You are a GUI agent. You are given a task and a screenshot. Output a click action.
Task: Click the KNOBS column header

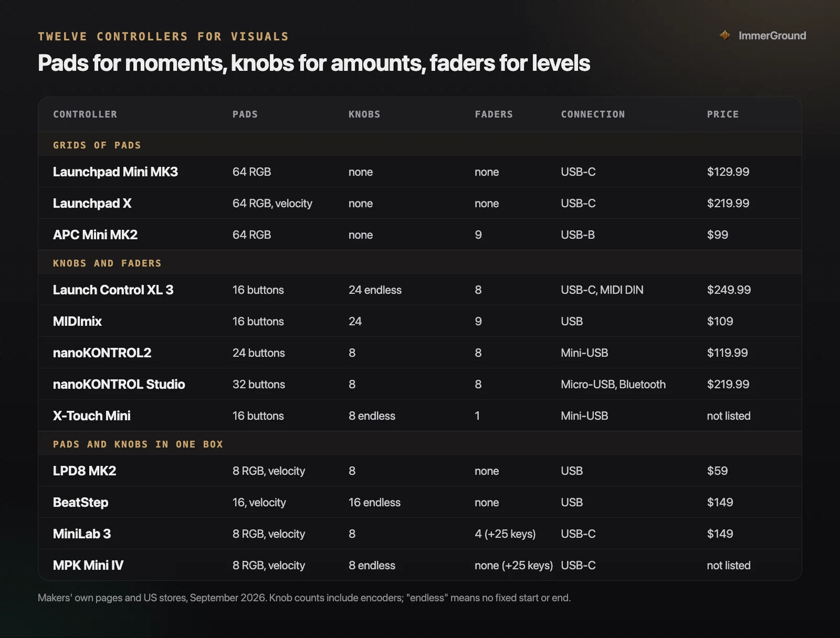[364, 114]
